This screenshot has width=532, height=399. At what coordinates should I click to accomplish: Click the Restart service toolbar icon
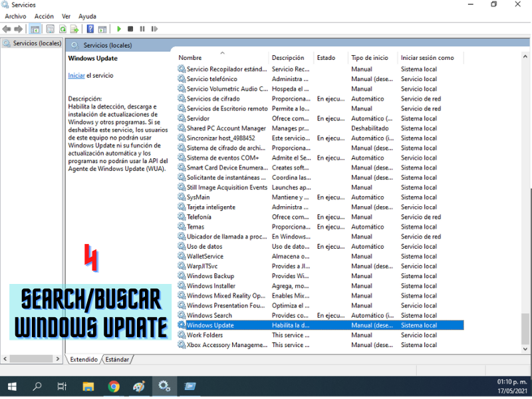(154, 29)
